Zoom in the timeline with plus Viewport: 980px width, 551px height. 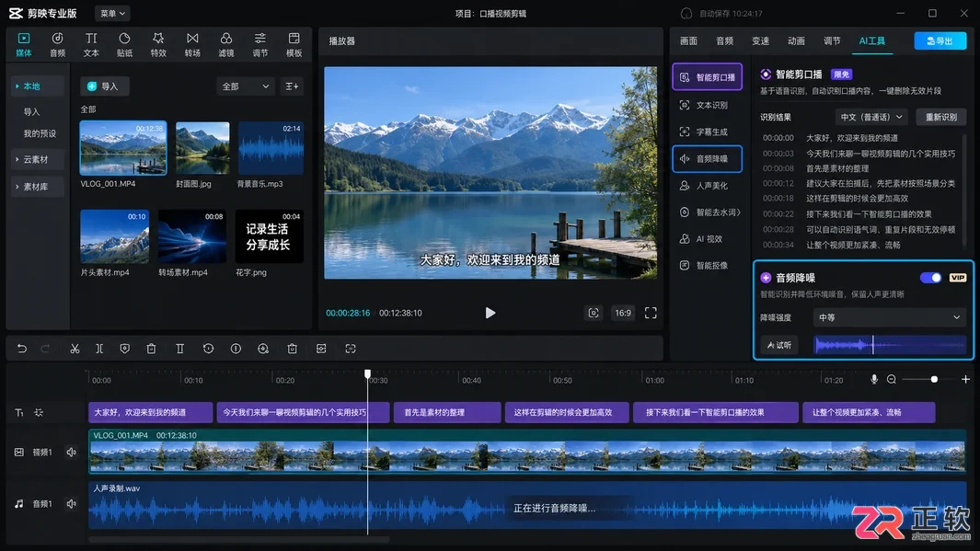point(965,379)
